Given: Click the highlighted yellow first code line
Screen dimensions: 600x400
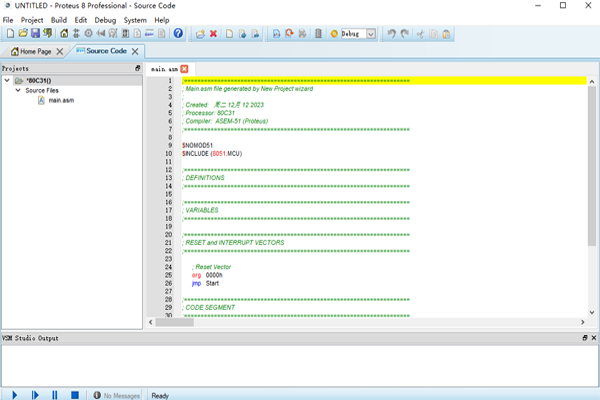Looking at the screenshot, I should [x=384, y=81].
